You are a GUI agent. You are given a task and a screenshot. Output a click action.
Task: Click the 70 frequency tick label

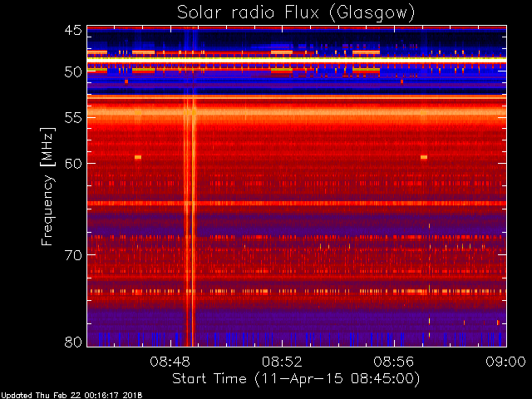73,255
